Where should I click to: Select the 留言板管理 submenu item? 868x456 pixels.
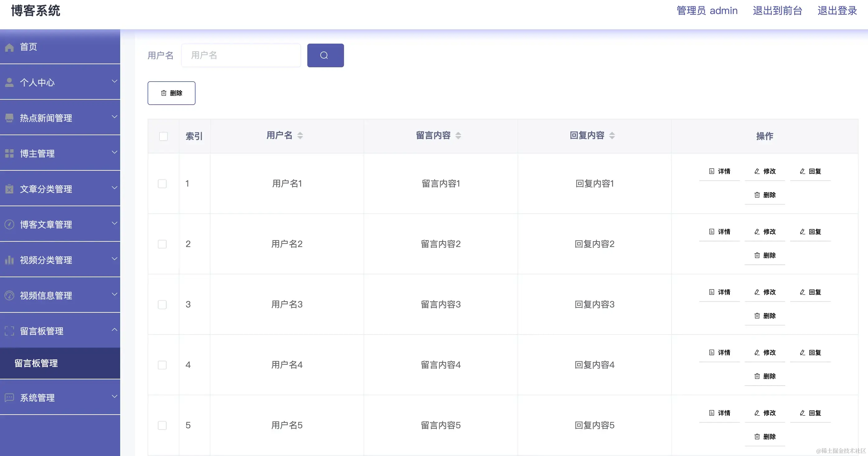coord(60,363)
